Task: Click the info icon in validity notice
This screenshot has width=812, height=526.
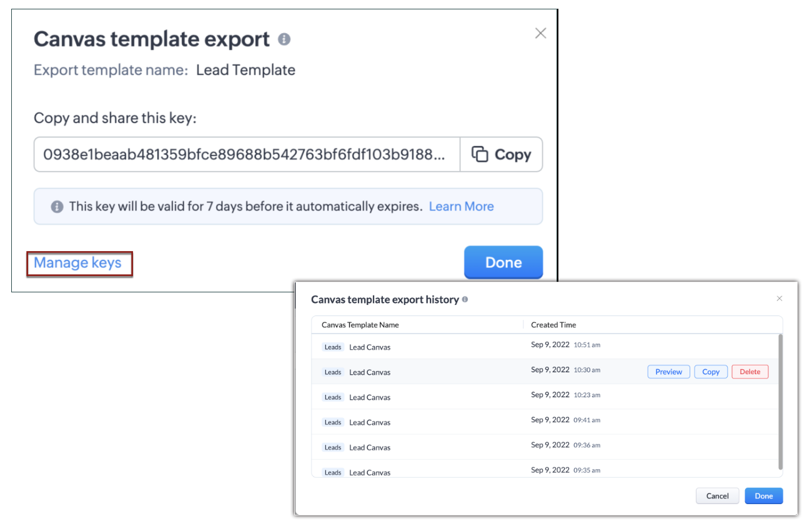Action: [57, 207]
